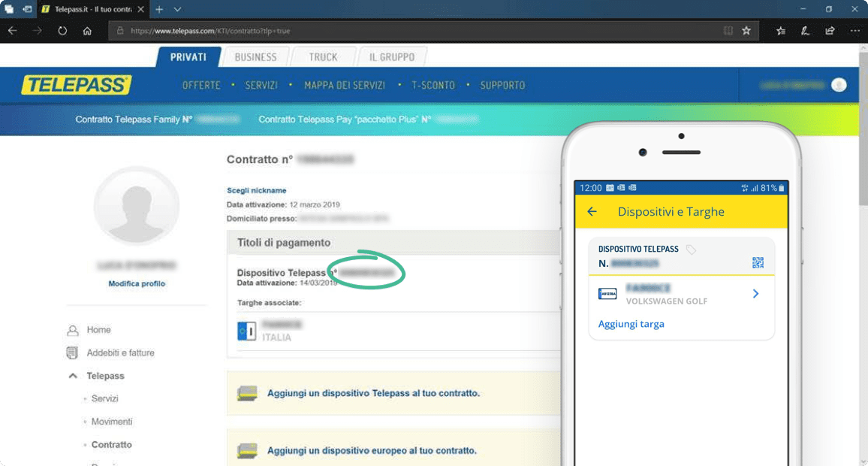Open the favorites hub icon
The image size is (868, 466).
pyautogui.click(x=781, y=31)
